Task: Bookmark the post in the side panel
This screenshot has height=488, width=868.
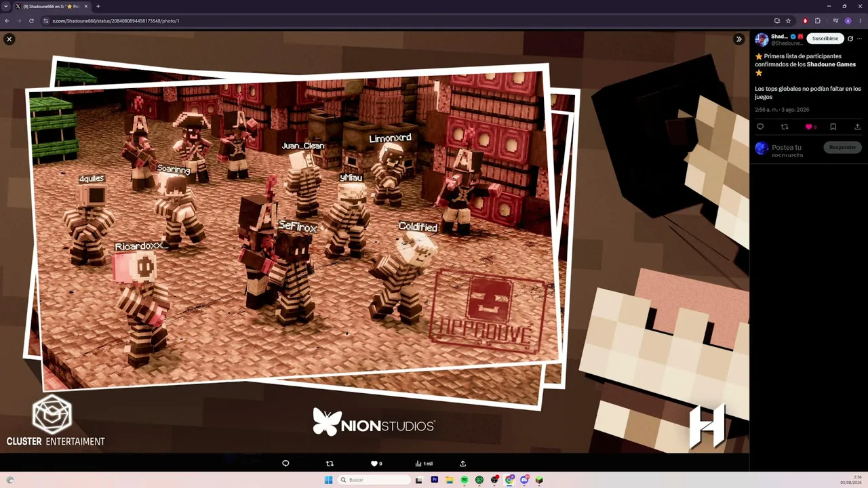Action: (x=833, y=127)
